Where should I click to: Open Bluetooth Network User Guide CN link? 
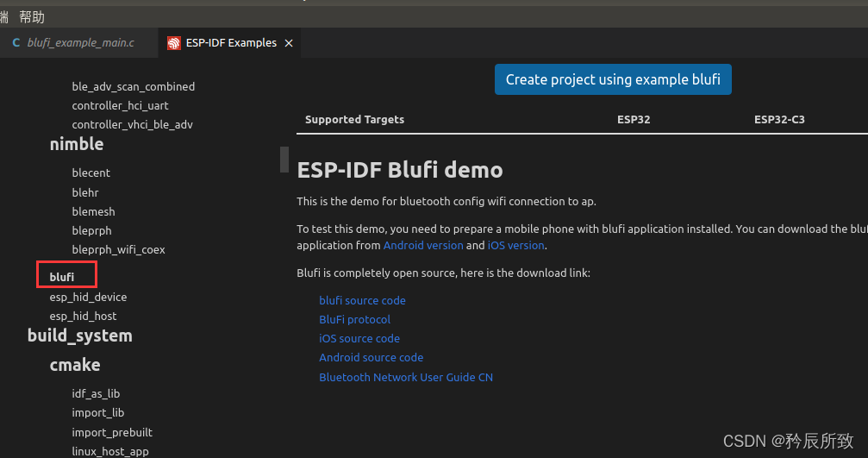406,377
